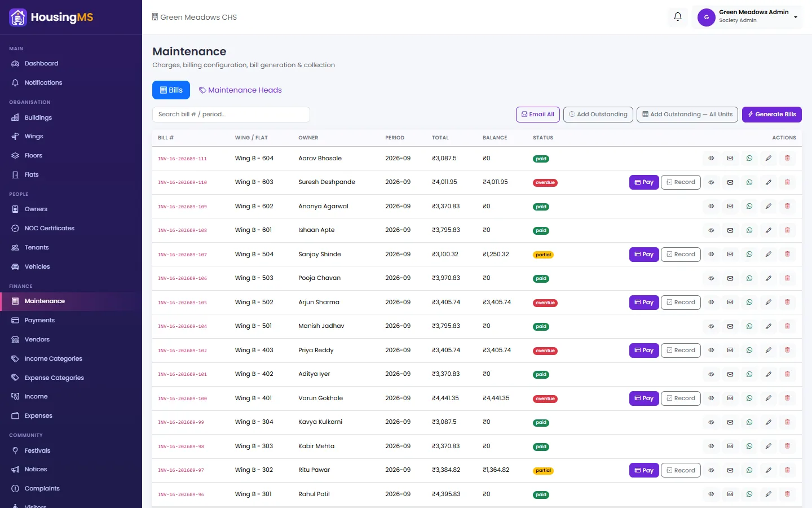Click the HousingMS logo icon
The height and width of the screenshot is (508, 812).
[18, 17]
